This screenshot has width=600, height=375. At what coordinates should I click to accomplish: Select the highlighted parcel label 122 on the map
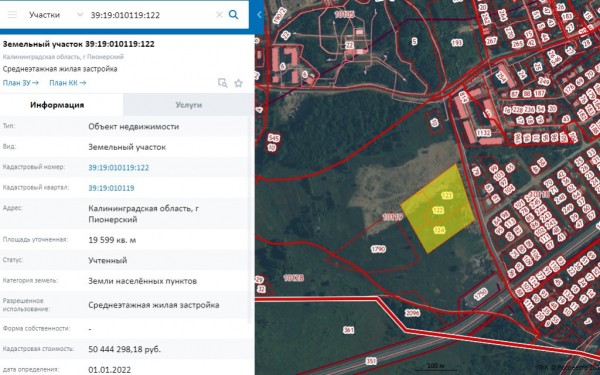[x=438, y=210]
